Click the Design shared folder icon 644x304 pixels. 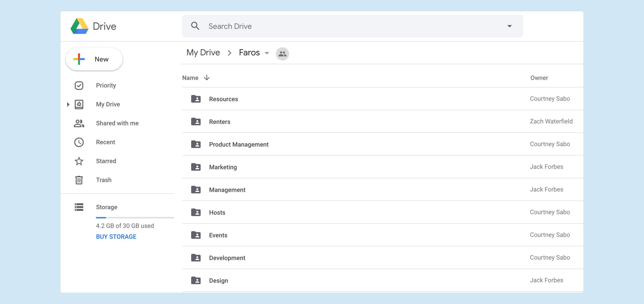coord(196,281)
